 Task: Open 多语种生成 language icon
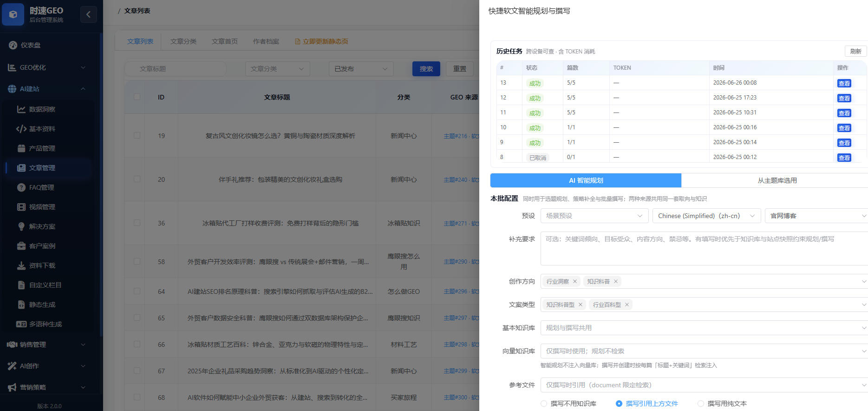point(21,324)
